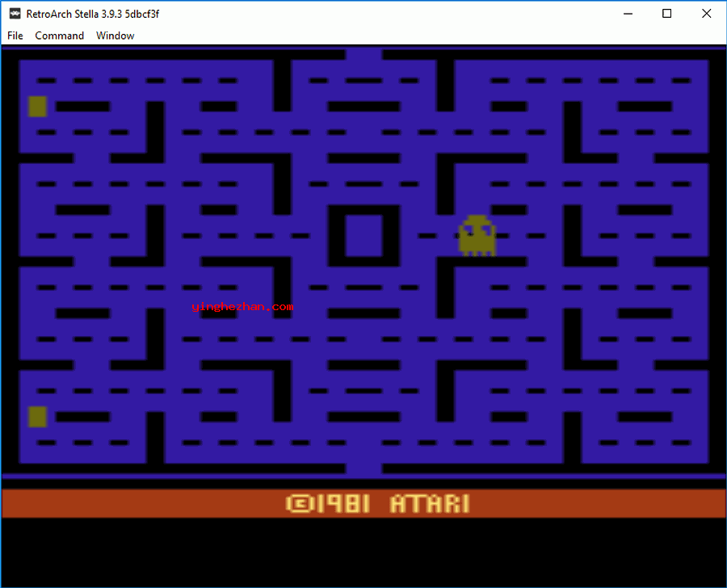Click the 1981 year in the orange banner
Image resolution: width=727 pixels, height=588 pixels.
(x=342, y=504)
